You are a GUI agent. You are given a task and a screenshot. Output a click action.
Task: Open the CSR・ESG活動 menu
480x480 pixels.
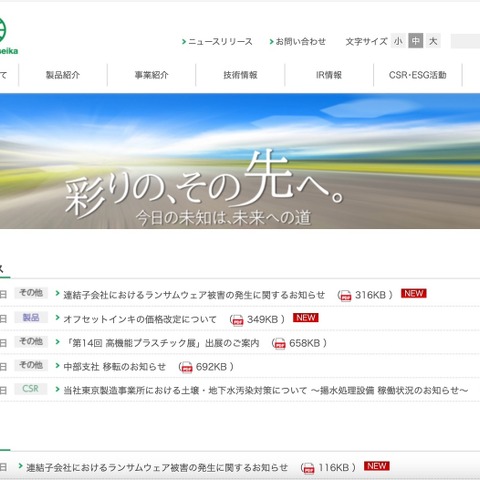(x=418, y=75)
